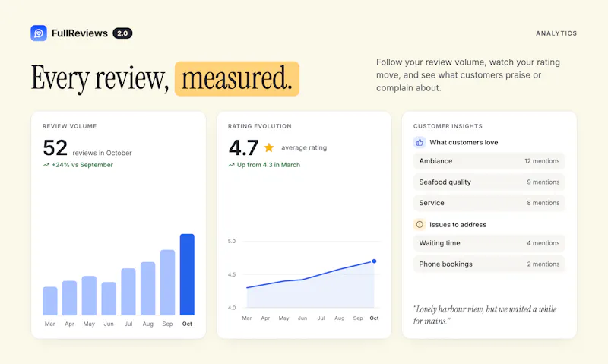Click the average rating label
608x364 pixels.
pos(304,147)
